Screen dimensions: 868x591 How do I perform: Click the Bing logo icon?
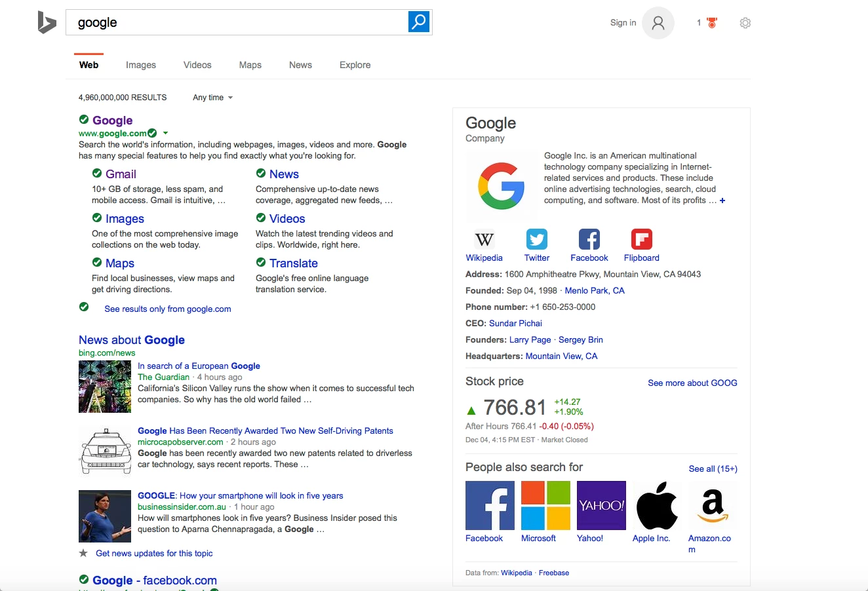coord(47,22)
